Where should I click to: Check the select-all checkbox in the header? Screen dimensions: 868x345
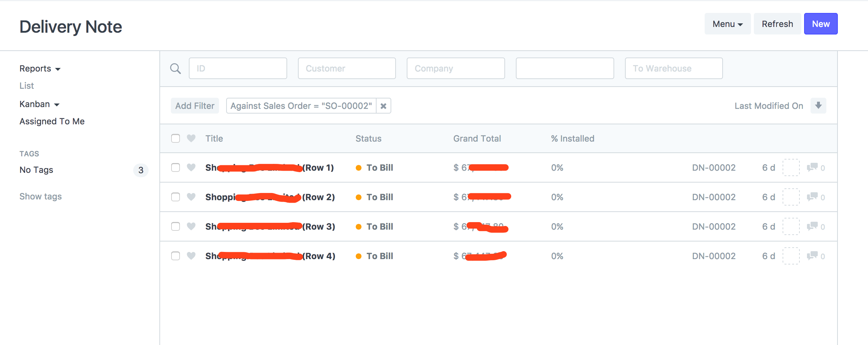176,138
